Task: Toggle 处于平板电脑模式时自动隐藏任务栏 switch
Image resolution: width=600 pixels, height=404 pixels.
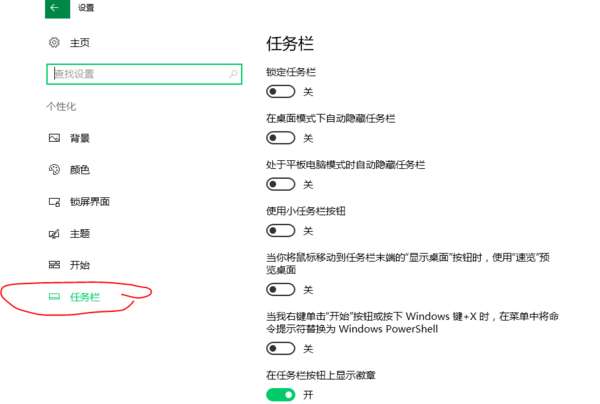Action: click(x=281, y=184)
